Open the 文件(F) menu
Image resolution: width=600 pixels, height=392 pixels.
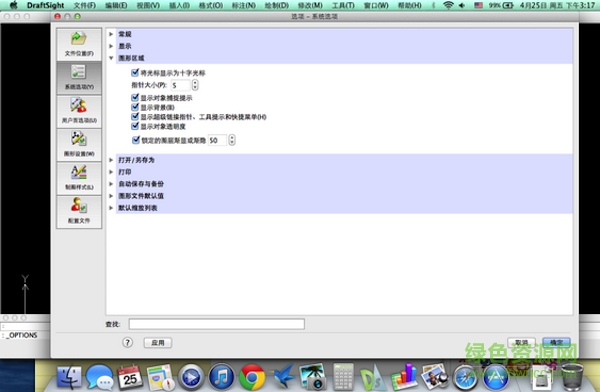[x=84, y=5]
